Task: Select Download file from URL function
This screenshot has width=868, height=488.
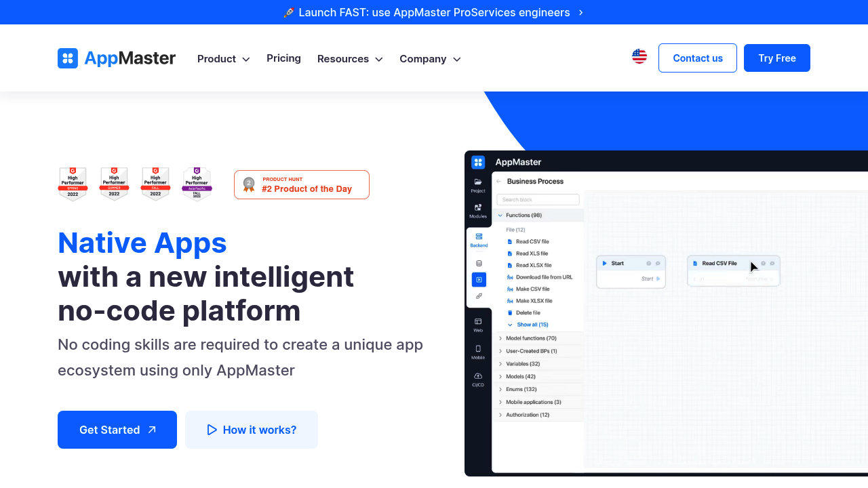Action: (x=540, y=277)
